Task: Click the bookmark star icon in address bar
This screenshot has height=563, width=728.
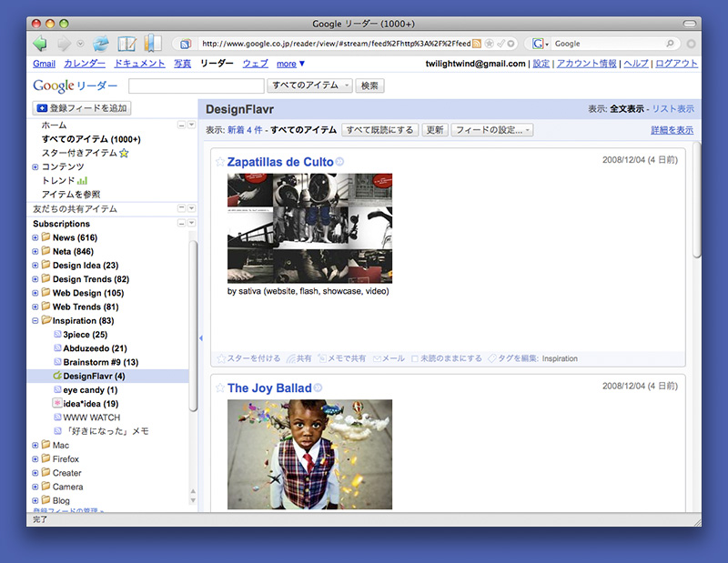Action: [x=489, y=44]
